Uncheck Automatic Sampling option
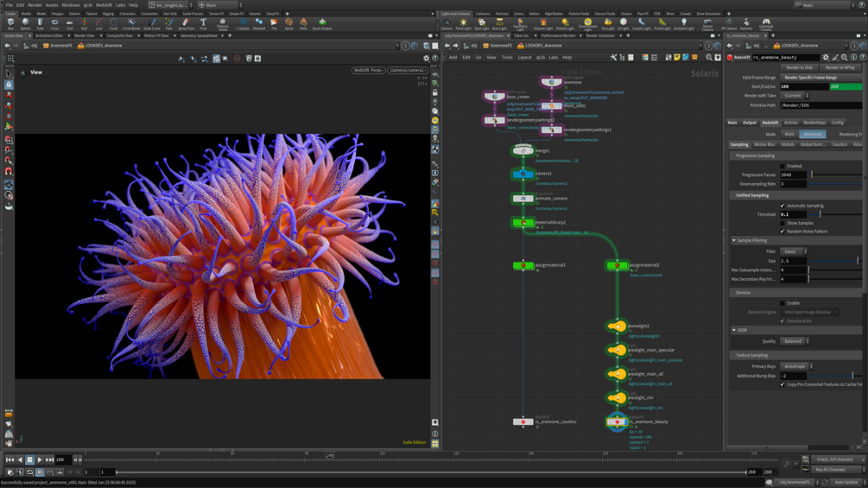The image size is (868, 488). [x=782, y=206]
